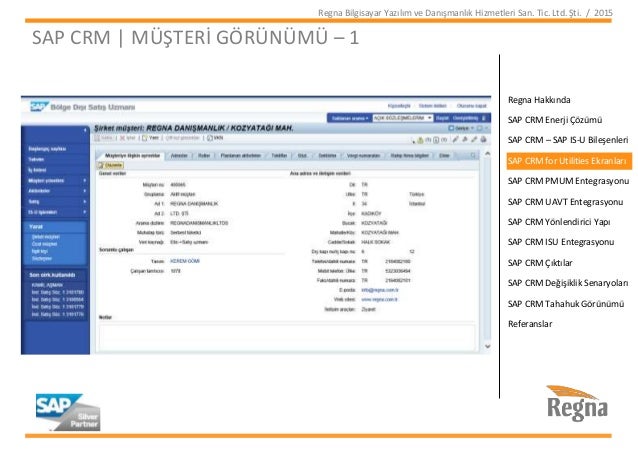Open the Kaydedilen arama dropdown
Viewport: 638px width, 450px height.
[350, 118]
